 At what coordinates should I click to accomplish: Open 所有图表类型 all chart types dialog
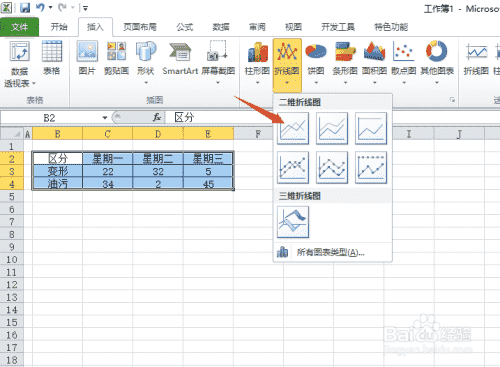332,252
